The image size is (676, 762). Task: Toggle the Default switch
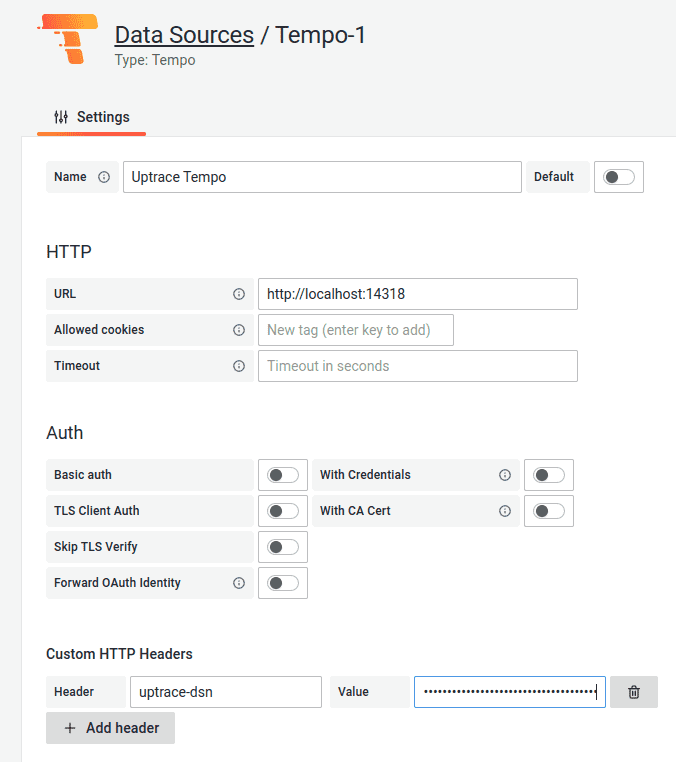[x=619, y=177]
